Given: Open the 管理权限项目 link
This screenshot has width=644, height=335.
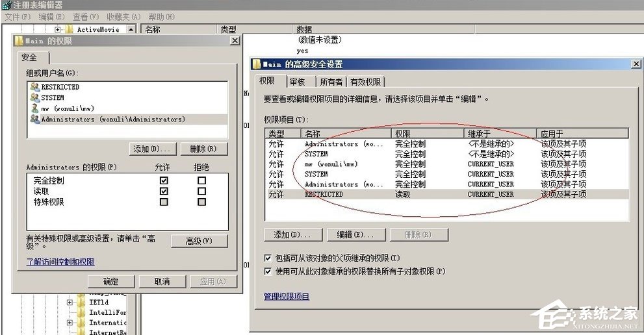Looking at the screenshot, I should [287, 297].
